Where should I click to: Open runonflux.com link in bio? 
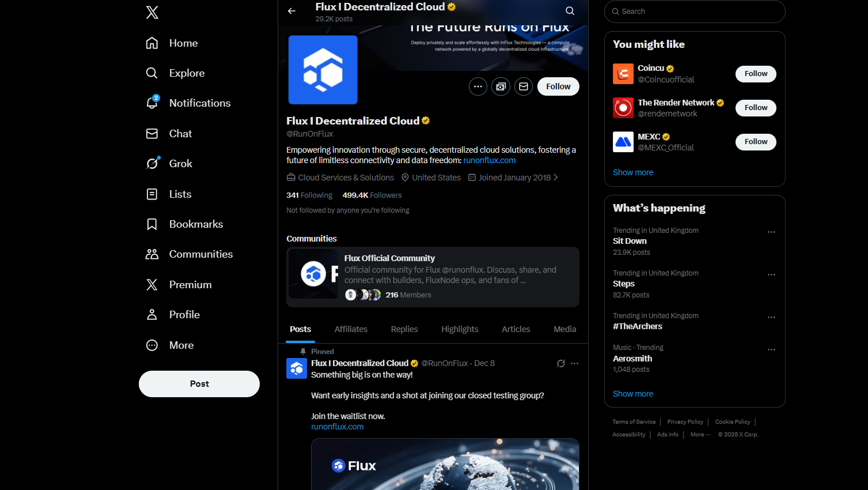pos(489,161)
